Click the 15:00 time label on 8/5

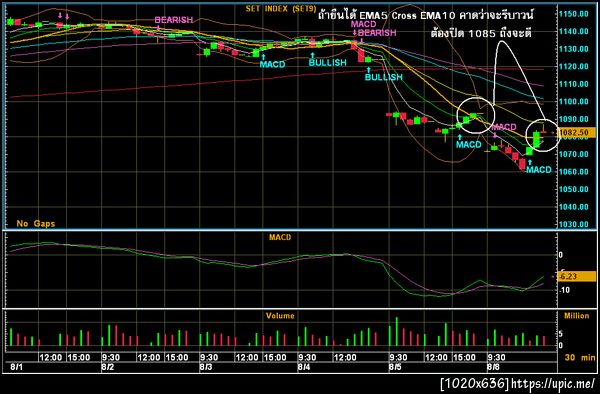click(x=465, y=358)
